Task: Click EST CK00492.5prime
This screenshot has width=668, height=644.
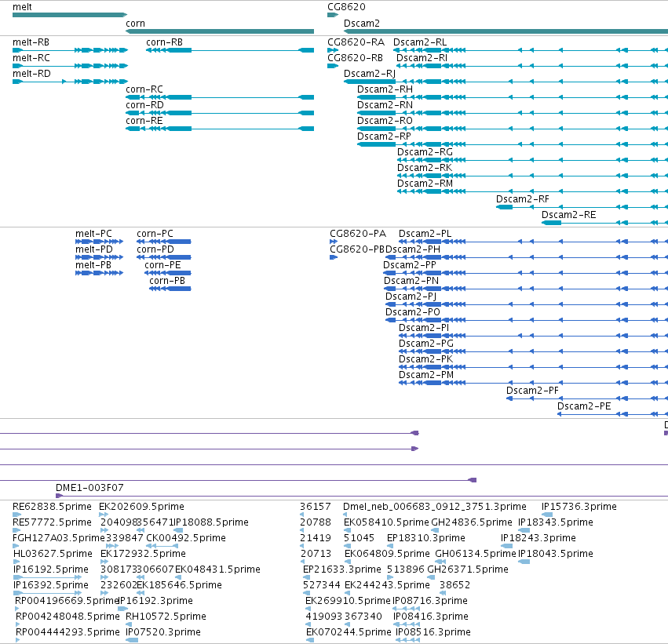Action: click(186, 538)
